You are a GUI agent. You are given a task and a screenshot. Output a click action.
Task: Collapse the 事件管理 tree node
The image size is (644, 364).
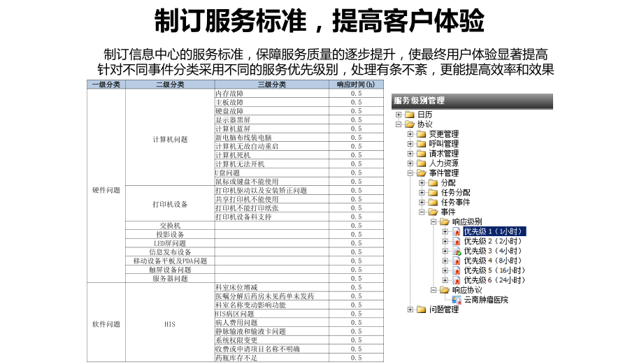coord(410,173)
